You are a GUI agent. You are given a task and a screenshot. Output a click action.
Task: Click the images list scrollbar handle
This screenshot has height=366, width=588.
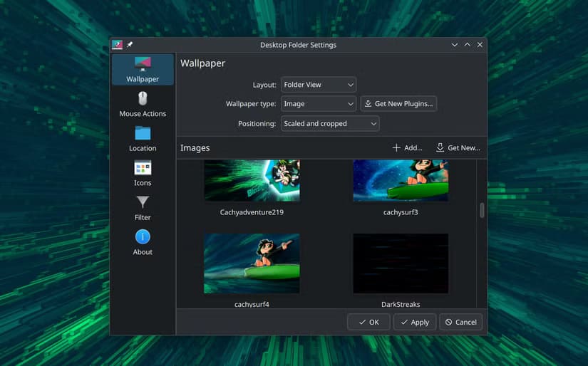tap(482, 210)
